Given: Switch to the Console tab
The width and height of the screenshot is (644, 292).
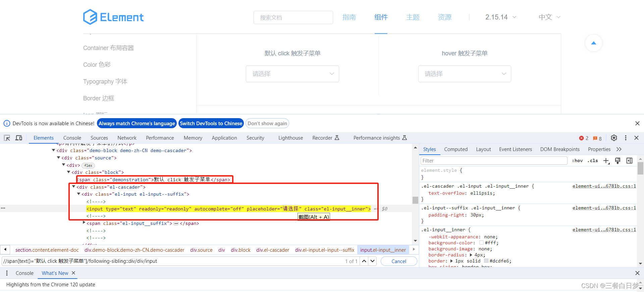Looking at the screenshot, I should click(72, 138).
